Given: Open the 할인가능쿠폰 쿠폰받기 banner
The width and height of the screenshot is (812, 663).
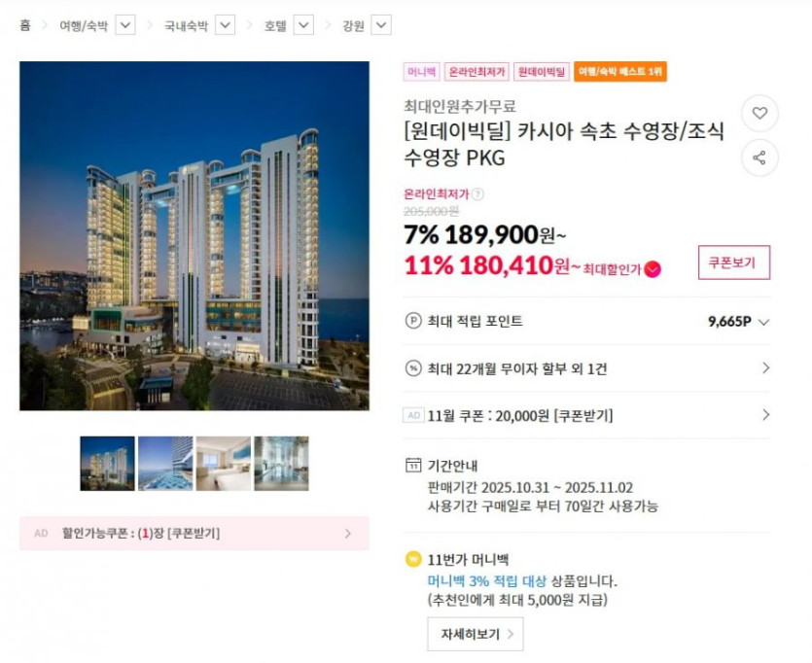Looking at the screenshot, I should 194,533.
